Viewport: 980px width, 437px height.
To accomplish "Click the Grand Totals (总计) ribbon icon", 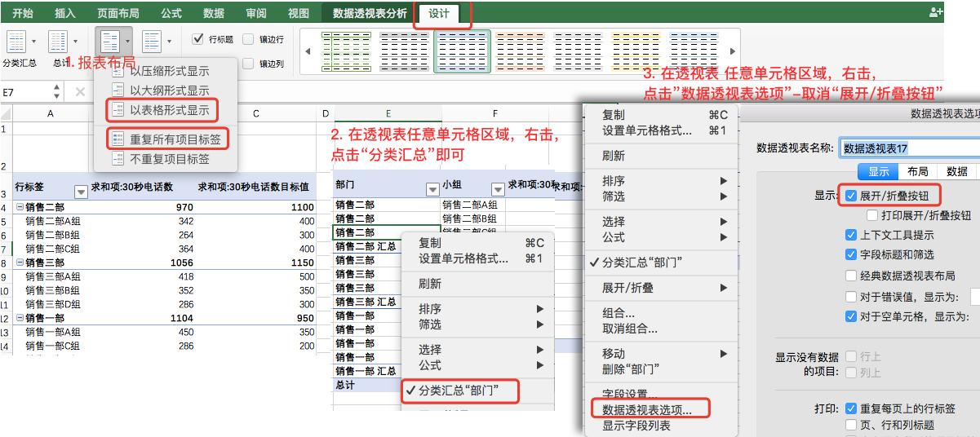I will coord(59,42).
